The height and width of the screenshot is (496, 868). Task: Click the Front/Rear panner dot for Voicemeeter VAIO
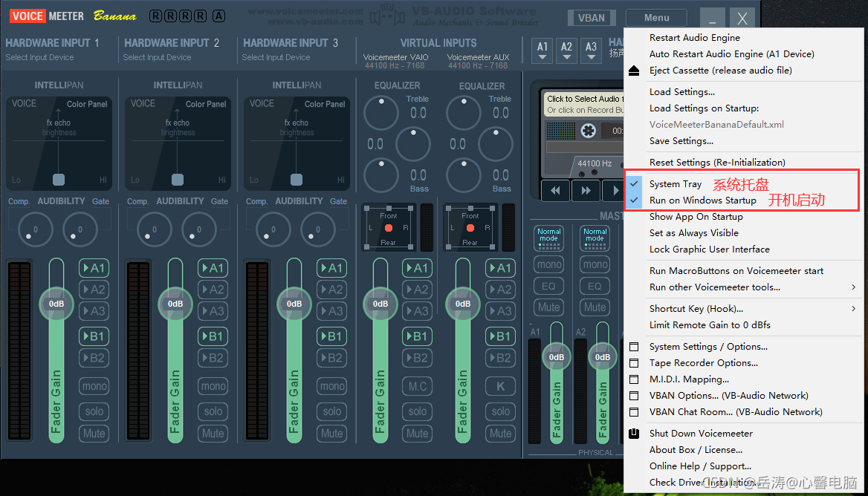tap(389, 228)
